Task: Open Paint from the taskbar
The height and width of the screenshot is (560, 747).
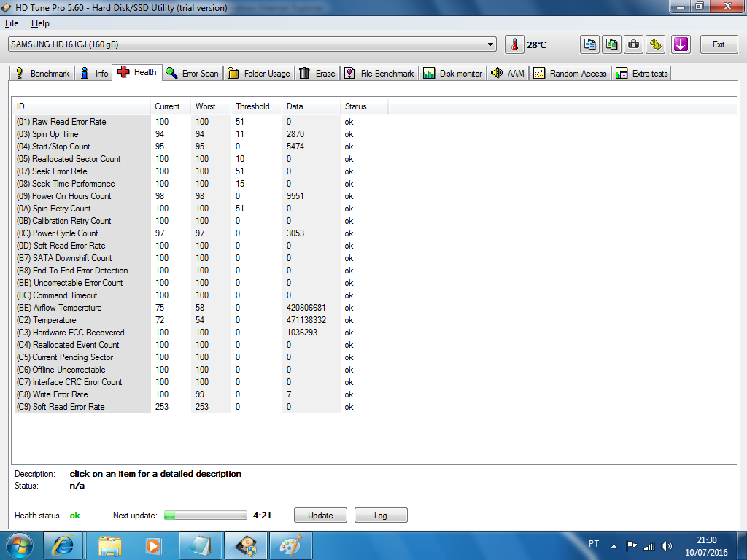Action: [291, 545]
